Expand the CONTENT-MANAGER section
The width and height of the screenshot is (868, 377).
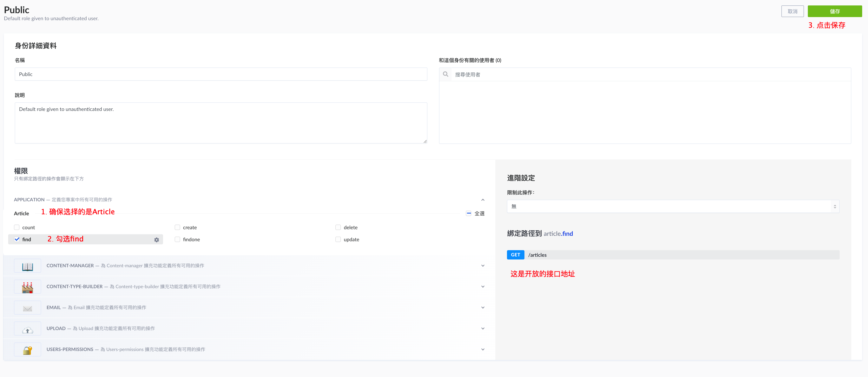(x=483, y=265)
